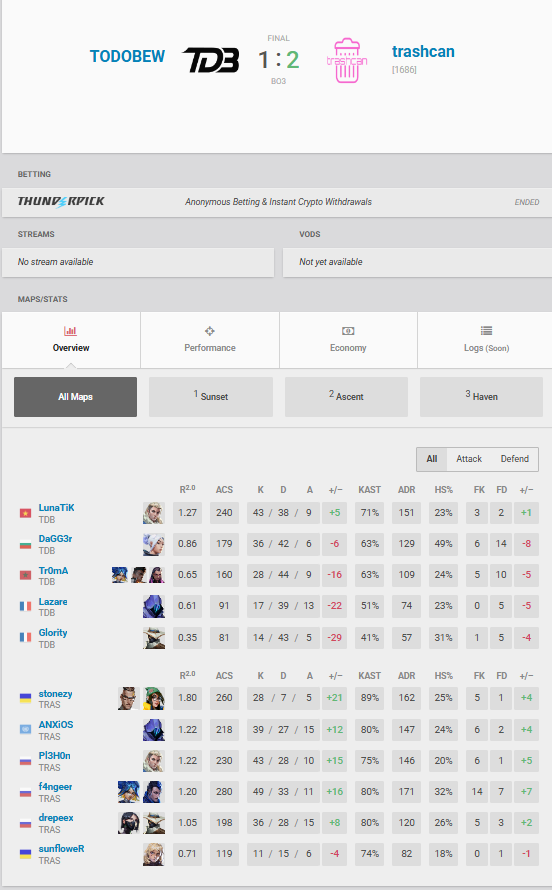Click Pl3H0n's agent portrait
The width and height of the screenshot is (552, 890).
153,761
